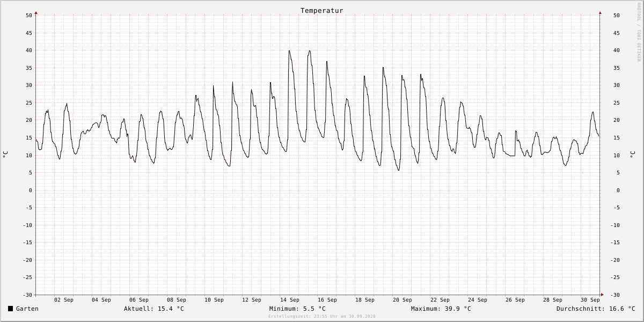The image size is (644, 322).
Task: Click the '-5' tick on right axis
Action: pos(616,208)
